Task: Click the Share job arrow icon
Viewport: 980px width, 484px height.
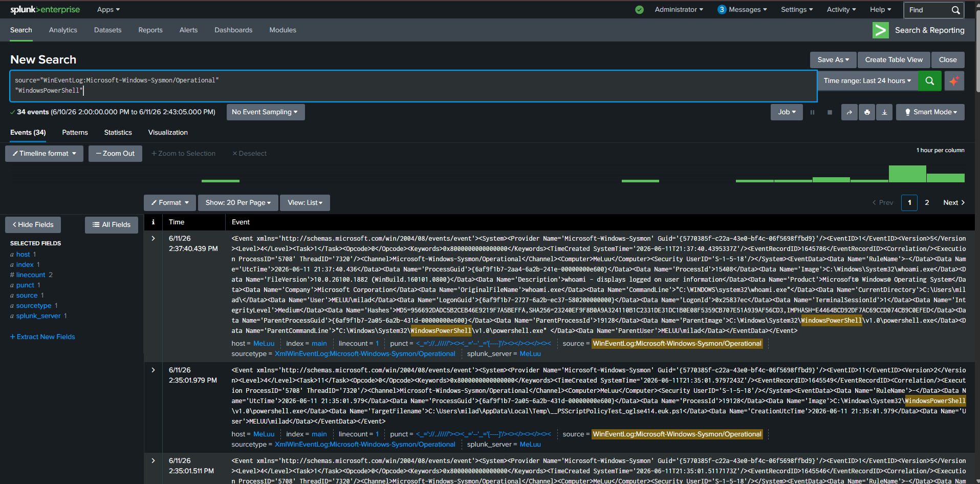Action: click(x=850, y=112)
